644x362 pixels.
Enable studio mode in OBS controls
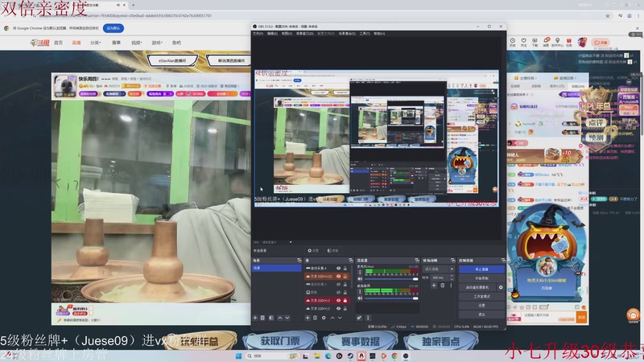(481, 296)
